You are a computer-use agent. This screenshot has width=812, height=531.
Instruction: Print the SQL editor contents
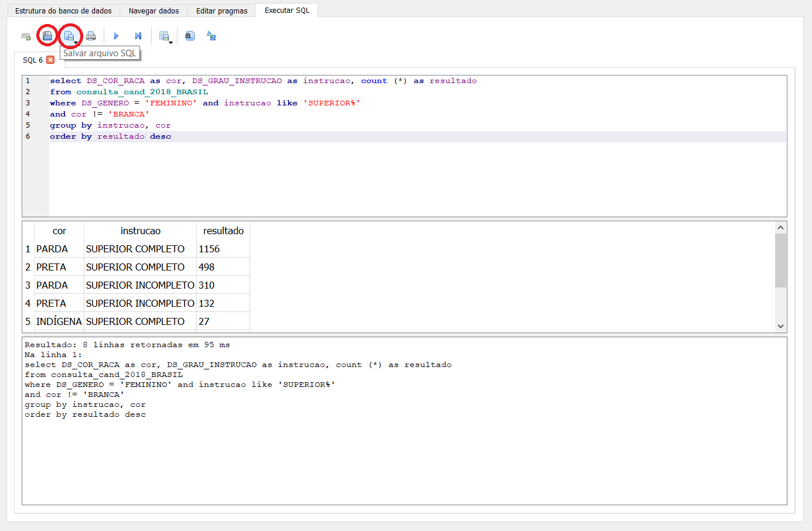click(x=91, y=36)
